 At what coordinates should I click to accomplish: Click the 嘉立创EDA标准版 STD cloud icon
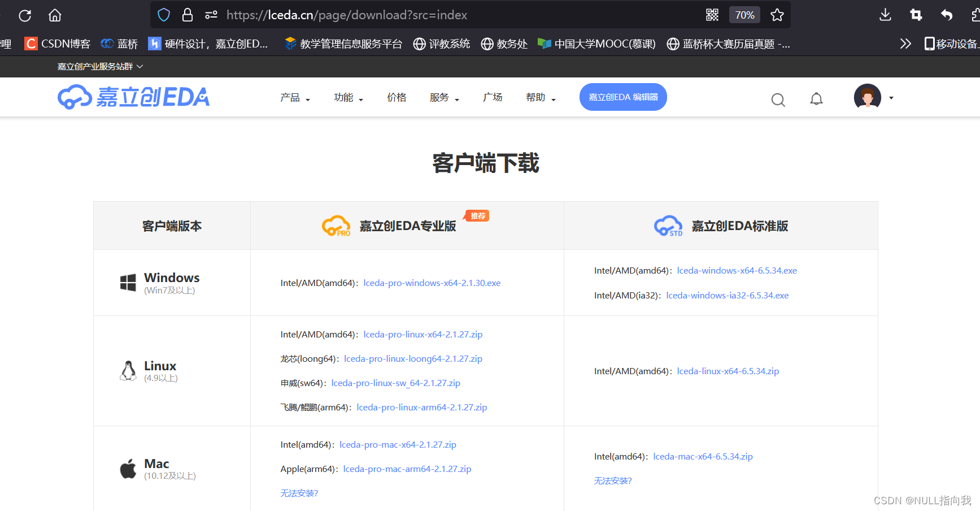point(668,226)
